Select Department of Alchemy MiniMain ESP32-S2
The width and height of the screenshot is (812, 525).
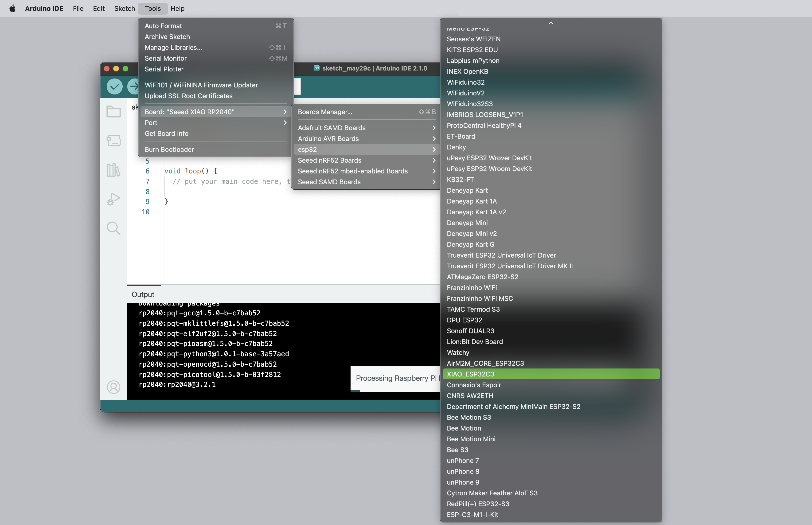(x=551, y=406)
